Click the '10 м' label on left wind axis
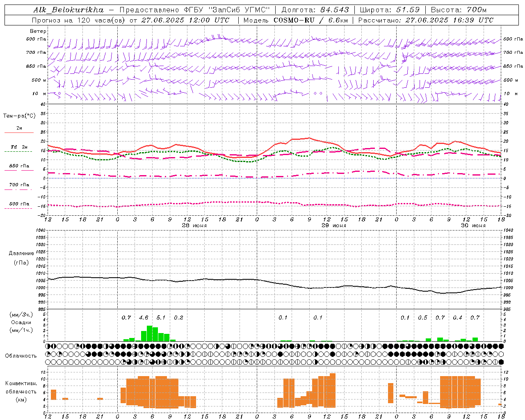 click(39, 94)
